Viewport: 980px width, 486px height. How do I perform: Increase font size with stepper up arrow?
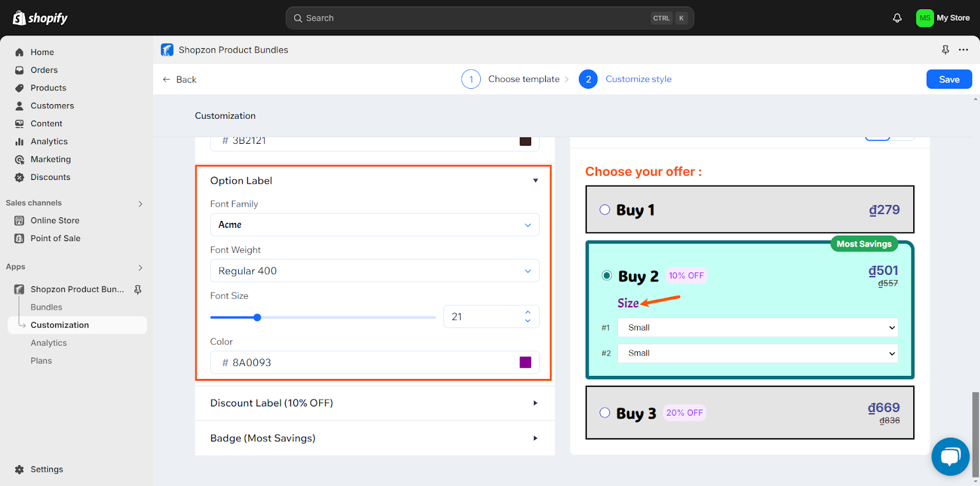click(528, 312)
